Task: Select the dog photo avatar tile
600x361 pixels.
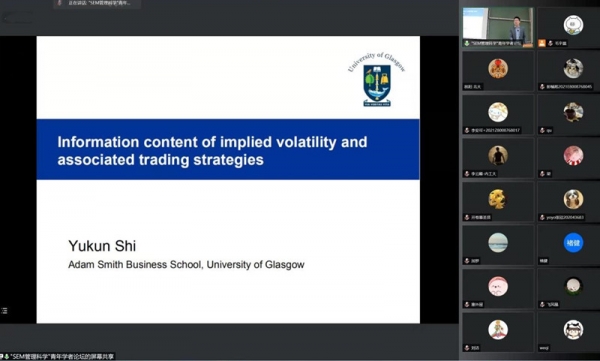Action: tap(569, 202)
